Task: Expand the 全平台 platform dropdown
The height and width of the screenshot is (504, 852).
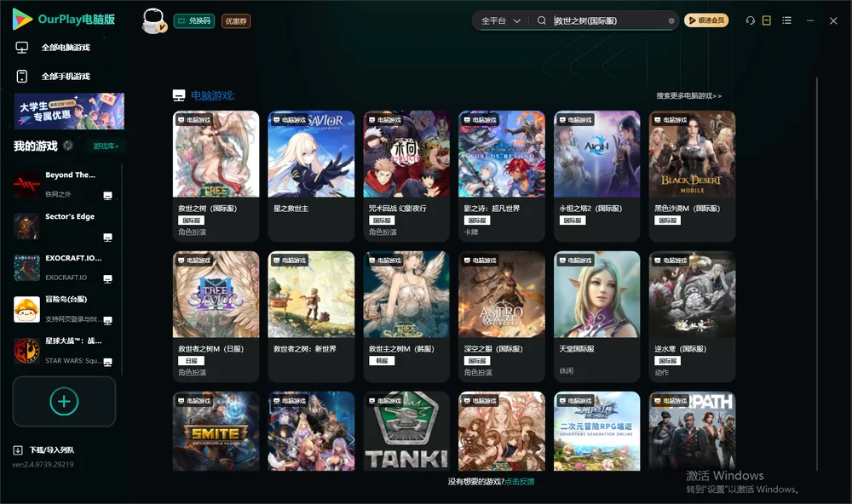Action: 500,20
